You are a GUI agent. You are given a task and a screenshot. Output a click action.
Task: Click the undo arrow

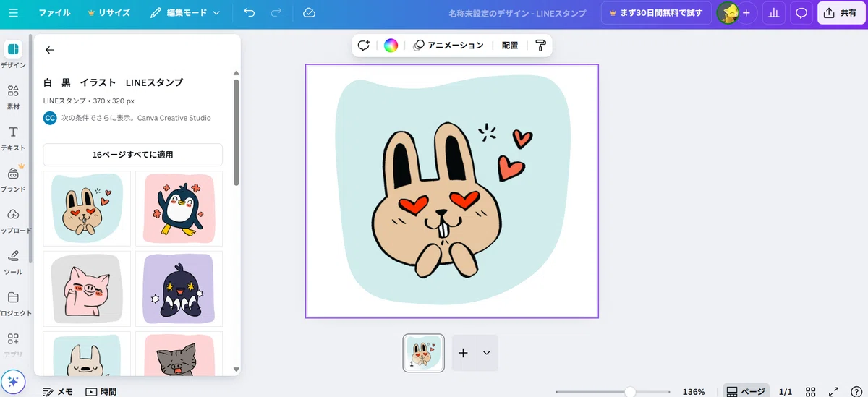click(250, 13)
